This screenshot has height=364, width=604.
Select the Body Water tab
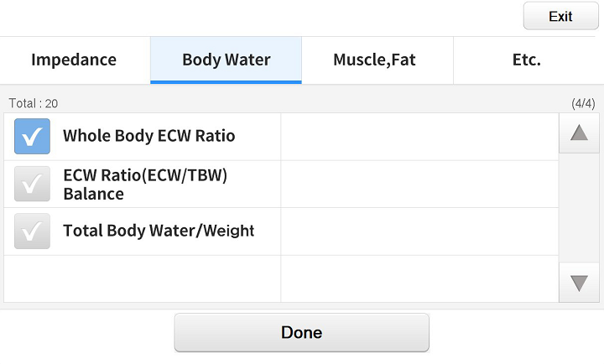click(226, 60)
